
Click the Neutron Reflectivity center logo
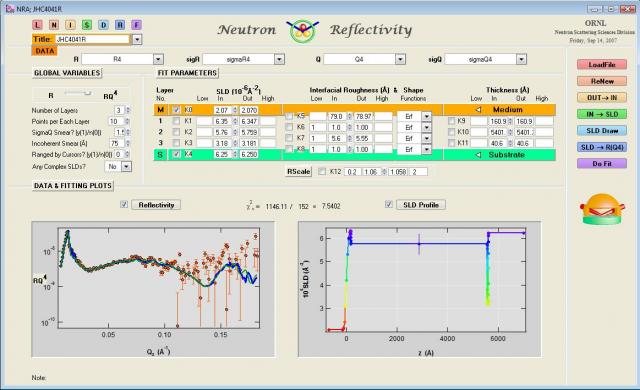tap(303, 31)
